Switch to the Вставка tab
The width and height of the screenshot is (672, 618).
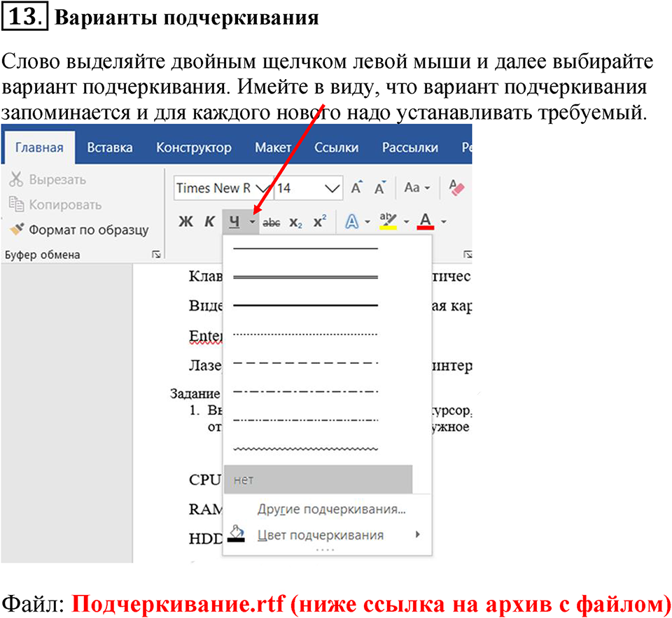[x=109, y=148]
